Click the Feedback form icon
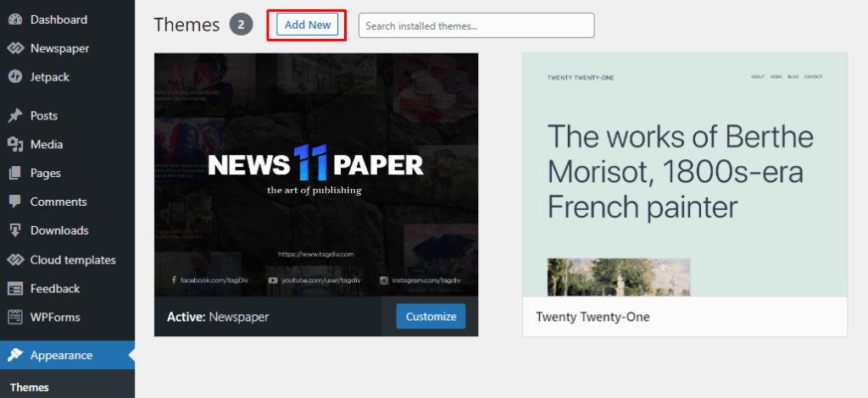Viewport: 868px width, 398px height. coord(15,289)
